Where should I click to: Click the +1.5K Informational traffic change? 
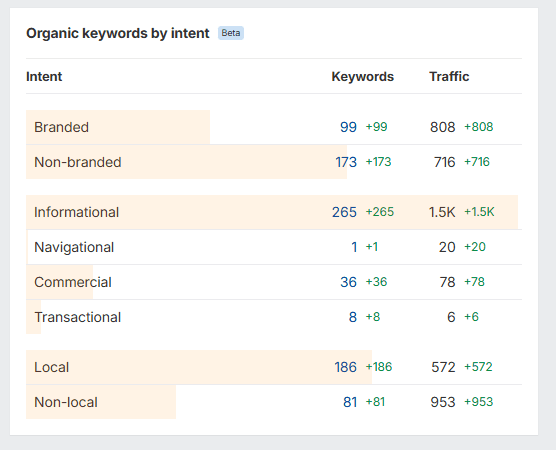(479, 212)
